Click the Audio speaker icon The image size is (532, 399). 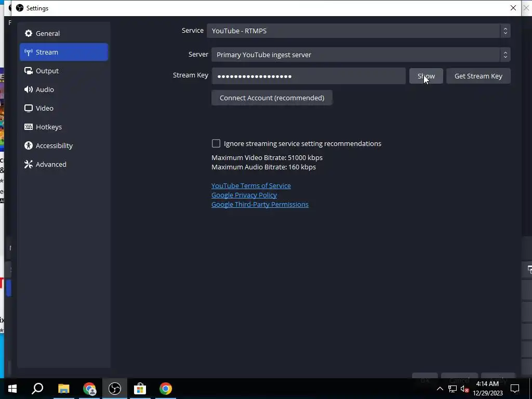coord(29,89)
